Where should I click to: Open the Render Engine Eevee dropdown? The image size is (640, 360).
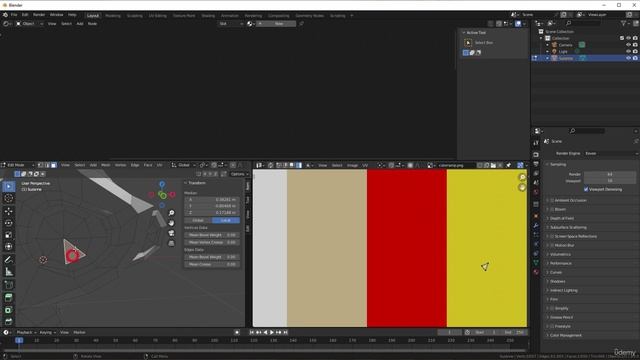(611, 153)
